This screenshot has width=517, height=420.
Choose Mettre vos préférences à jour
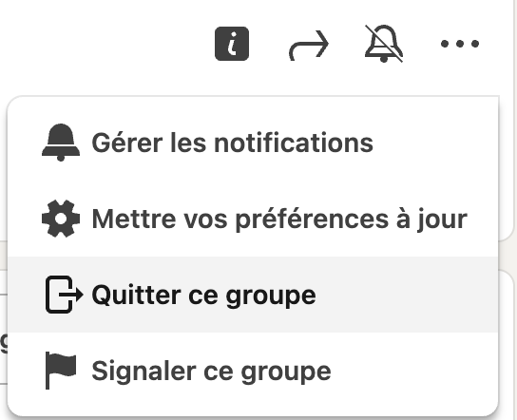point(279,219)
